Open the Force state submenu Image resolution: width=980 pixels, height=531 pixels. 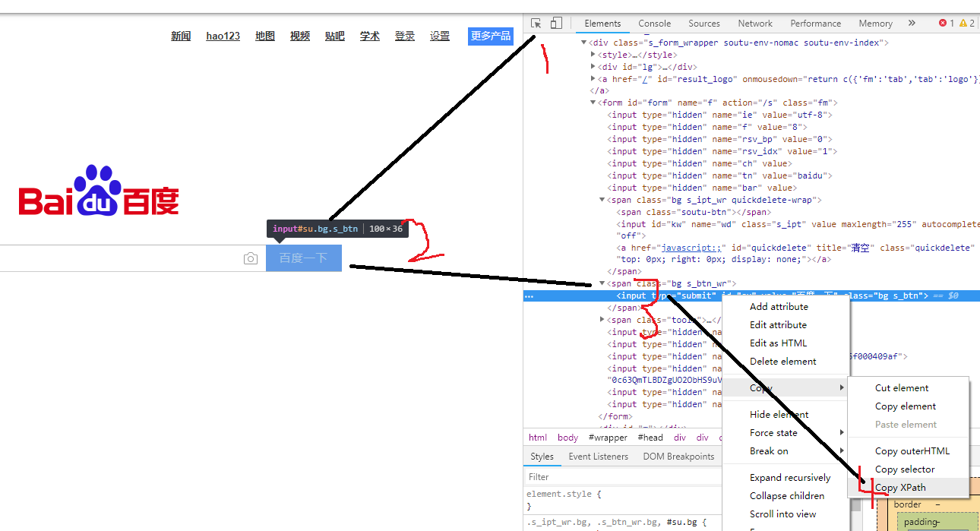[785, 433]
